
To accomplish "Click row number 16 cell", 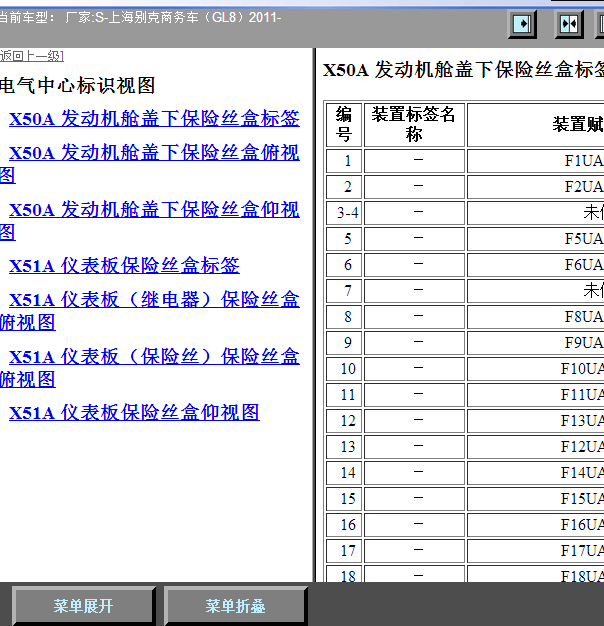I will (344, 525).
